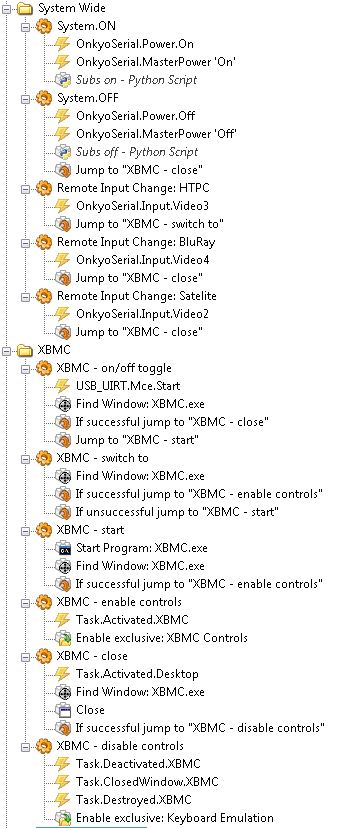Viewport: 360px width, 828px height.
Task: Collapse the XBMC - disable controls node
Action: [24, 746]
